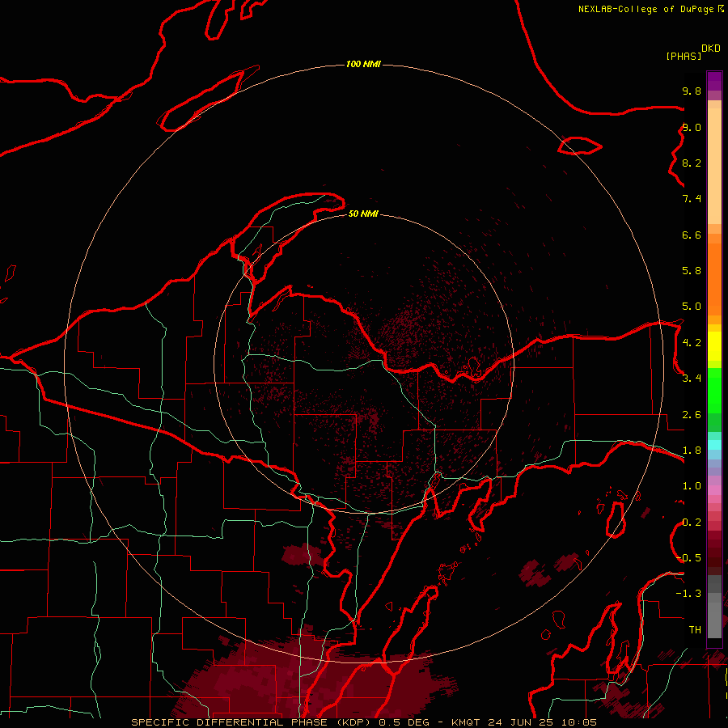The height and width of the screenshot is (728, 728).
Task: Click the 7.4 scale value
Action: (692, 199)
